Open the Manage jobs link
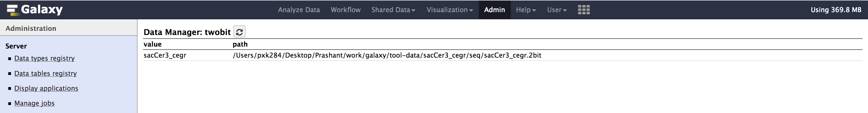The image size is (868, 113). tap(34, 103)
